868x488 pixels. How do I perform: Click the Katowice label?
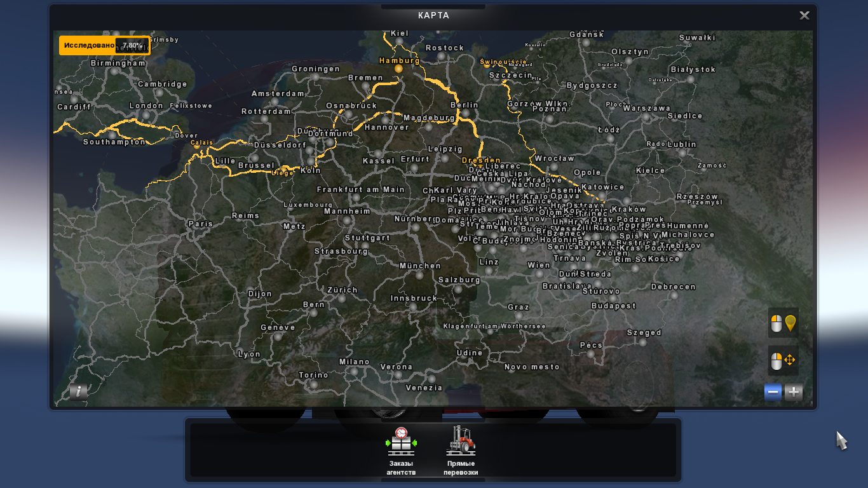click(602, 187)
